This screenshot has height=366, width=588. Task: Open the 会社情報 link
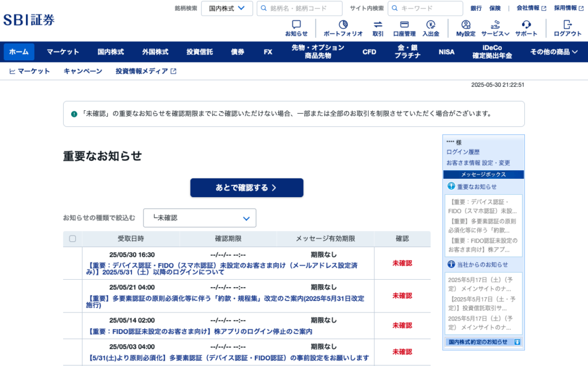click(528, 8)
